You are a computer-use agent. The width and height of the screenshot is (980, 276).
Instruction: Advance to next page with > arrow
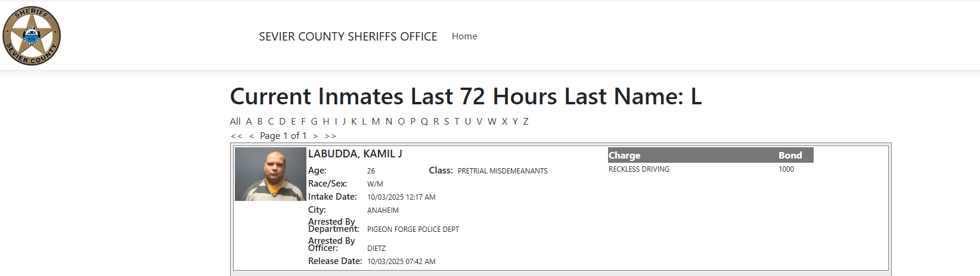[315, 136]
